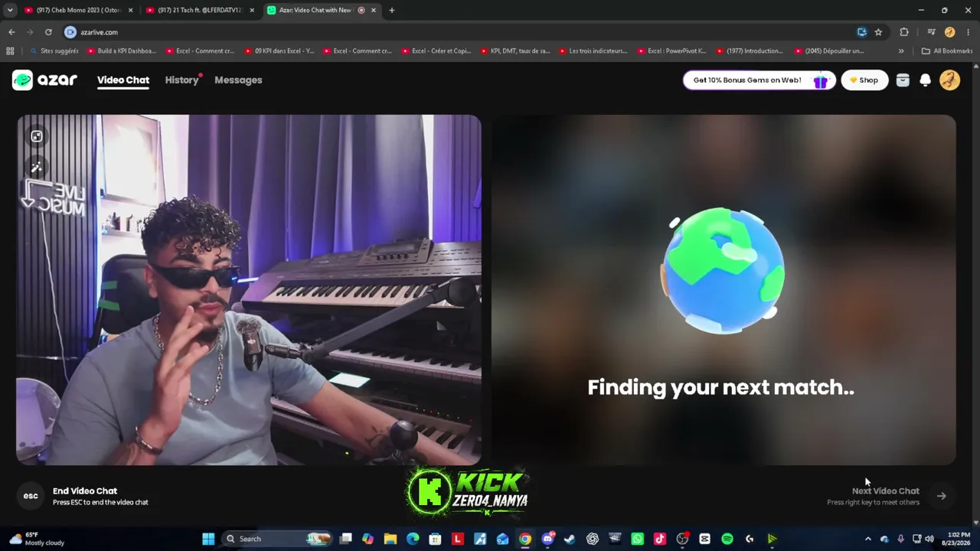The image size is (980, 551).
Task: Open the KPI, DMT, taux de sa... bookmark
Action: (514, 51)
